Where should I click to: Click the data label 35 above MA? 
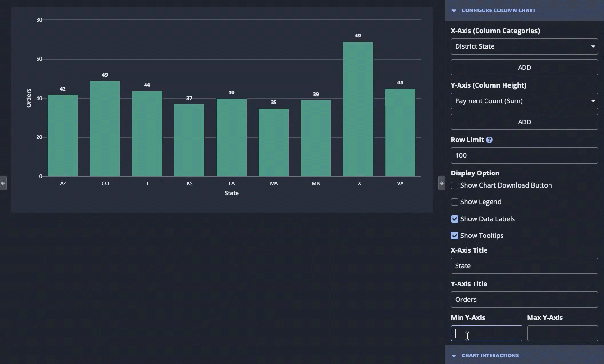pos(274,102)
